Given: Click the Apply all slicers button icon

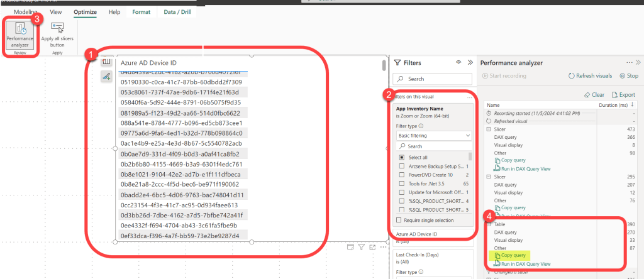Looking at the screenshot, I should 57,28.
